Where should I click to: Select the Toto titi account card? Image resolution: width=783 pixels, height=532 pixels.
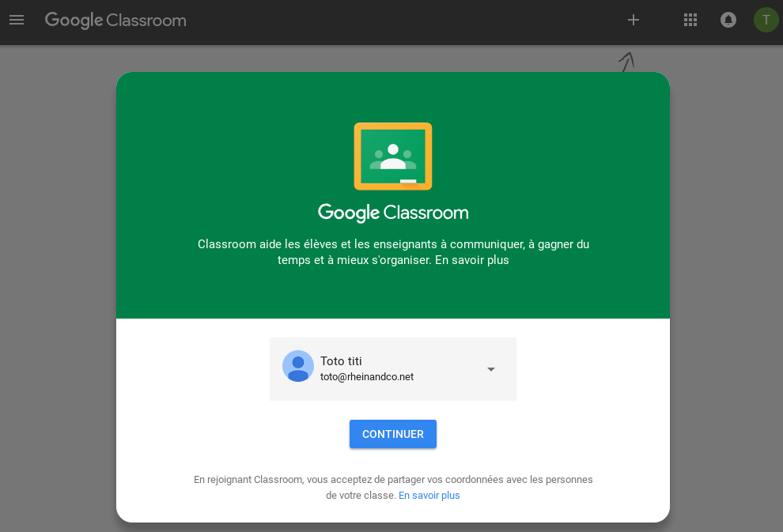tap(393, 368)
